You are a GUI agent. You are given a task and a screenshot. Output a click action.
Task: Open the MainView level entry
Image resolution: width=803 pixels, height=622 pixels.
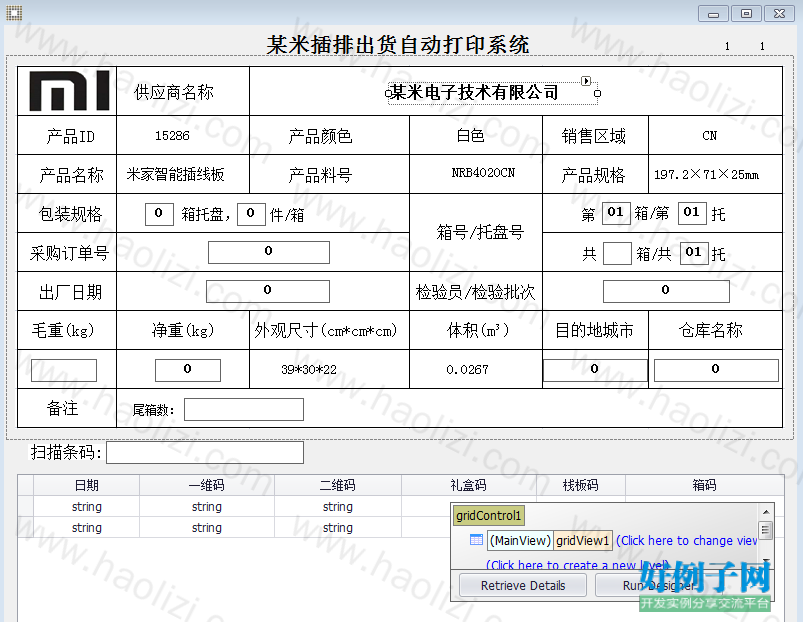coord(520,541)
